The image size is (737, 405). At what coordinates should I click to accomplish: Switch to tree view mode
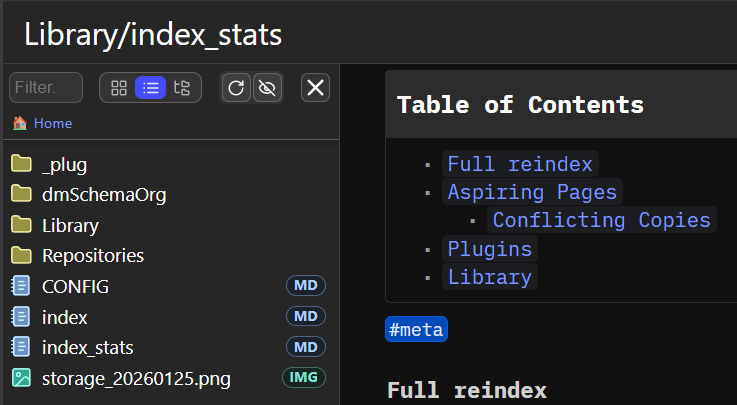(181, 88)
